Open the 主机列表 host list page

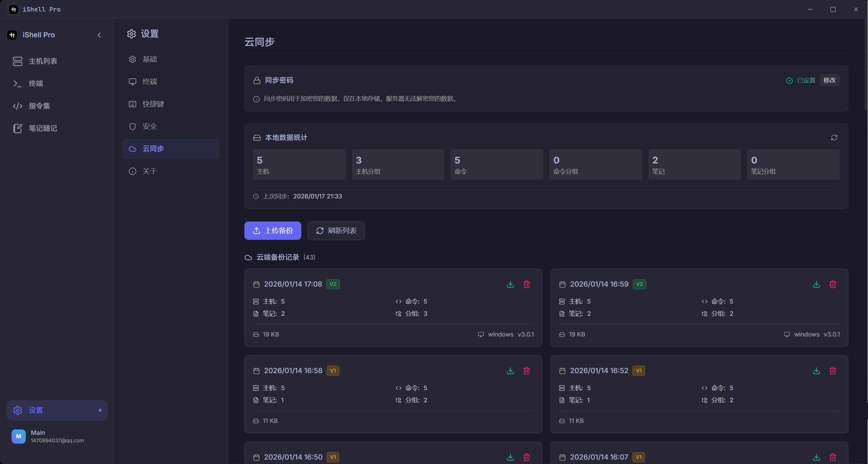tap(57, 61)
